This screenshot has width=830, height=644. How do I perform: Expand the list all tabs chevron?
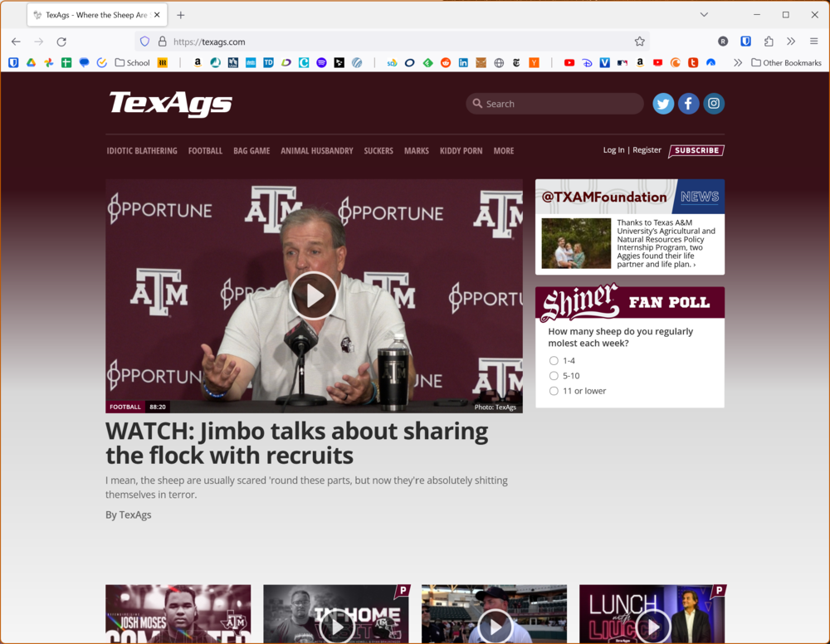704,15
